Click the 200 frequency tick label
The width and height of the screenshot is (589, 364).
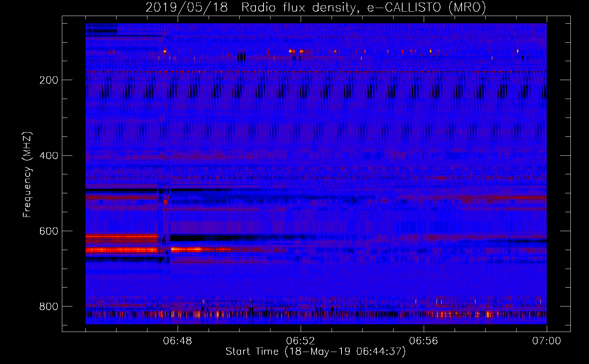tap(49, 80)
